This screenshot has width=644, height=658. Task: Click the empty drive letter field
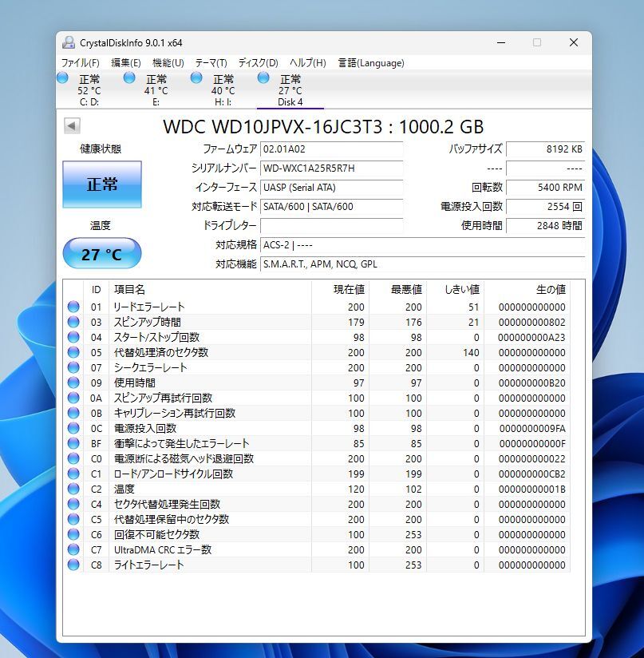point(332,226)
